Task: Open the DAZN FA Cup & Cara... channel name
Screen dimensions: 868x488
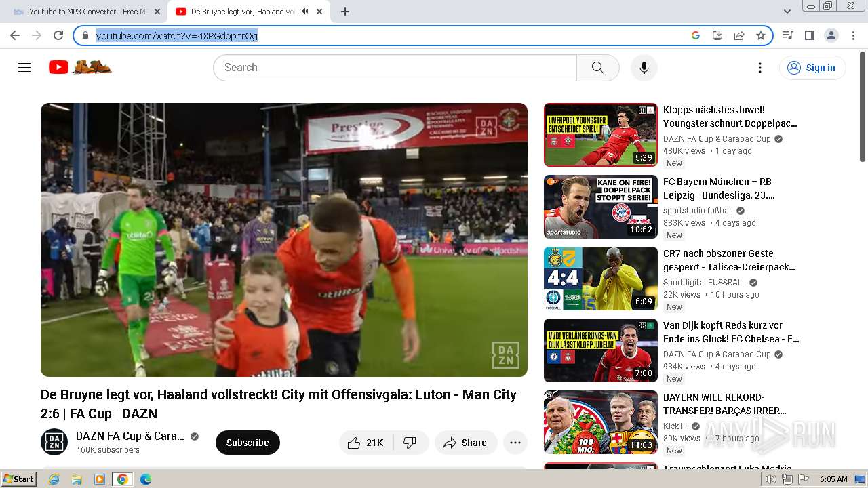Action: click(130, 436)
